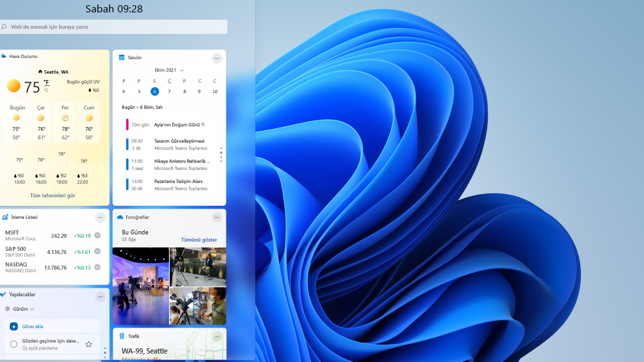Open Yapılacaklar widget more options
The height and width of the screenshot is (362, 644).
coord(100,296)
